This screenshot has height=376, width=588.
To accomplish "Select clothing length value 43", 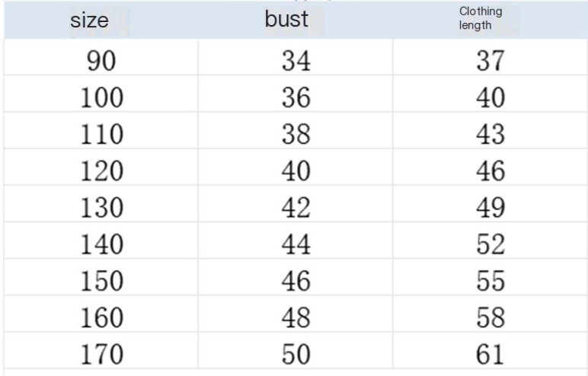I will pos(490,135).
